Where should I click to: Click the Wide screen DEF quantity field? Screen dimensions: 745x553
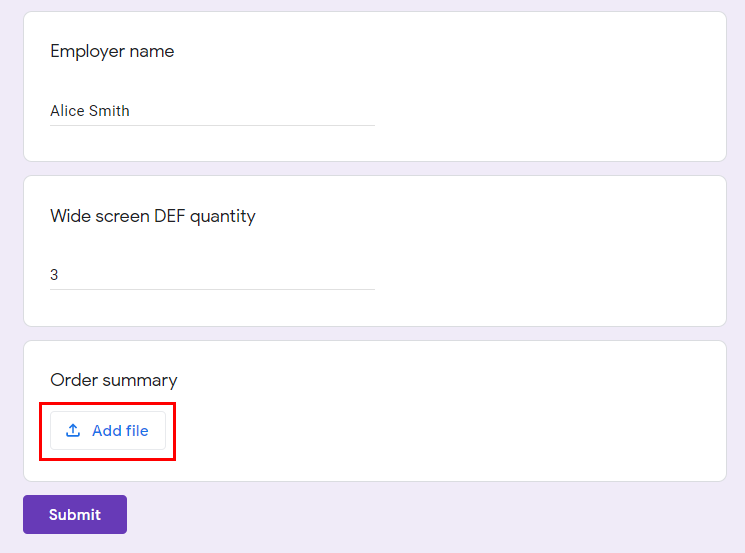tap(212, 275)
